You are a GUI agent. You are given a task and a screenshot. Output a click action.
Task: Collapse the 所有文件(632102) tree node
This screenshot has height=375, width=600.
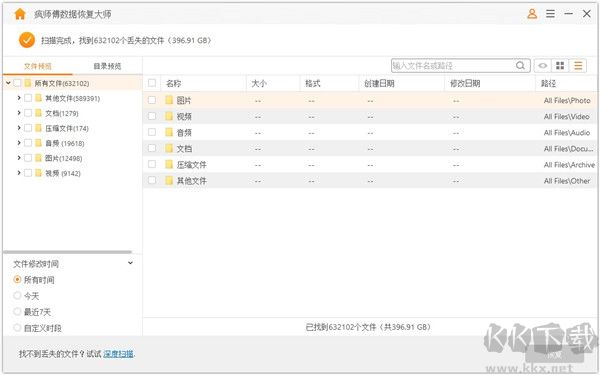(x=8, y=83)
